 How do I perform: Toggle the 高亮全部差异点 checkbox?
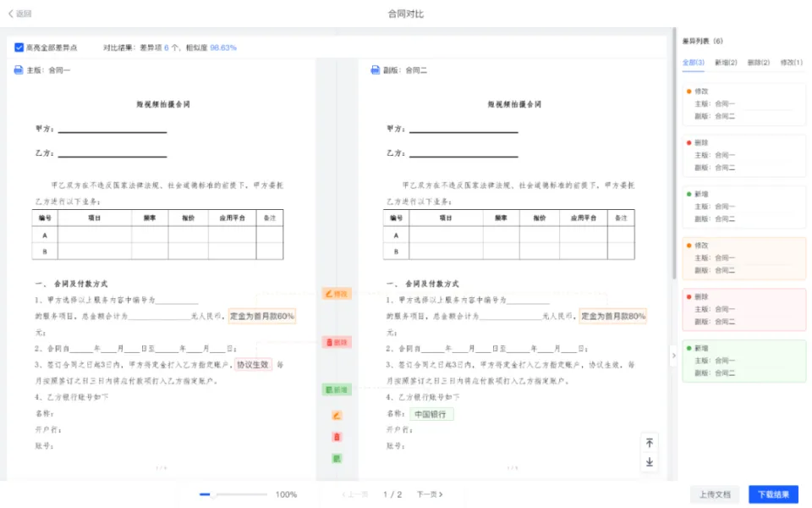point(19,47)
